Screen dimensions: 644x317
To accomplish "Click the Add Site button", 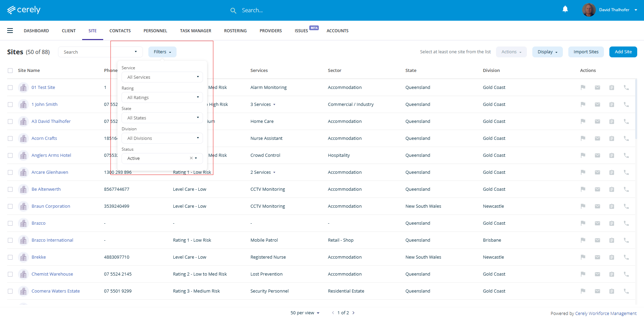I will pyautogui.click(x=623, y=52).
